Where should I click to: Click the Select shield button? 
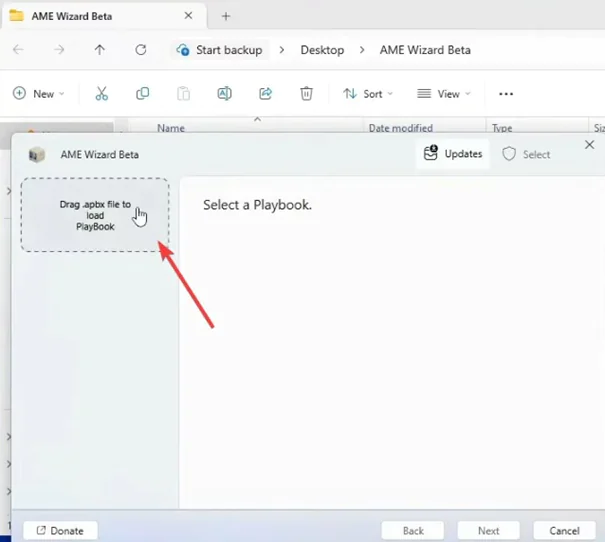pyautogui.click(x=526, y=154)
